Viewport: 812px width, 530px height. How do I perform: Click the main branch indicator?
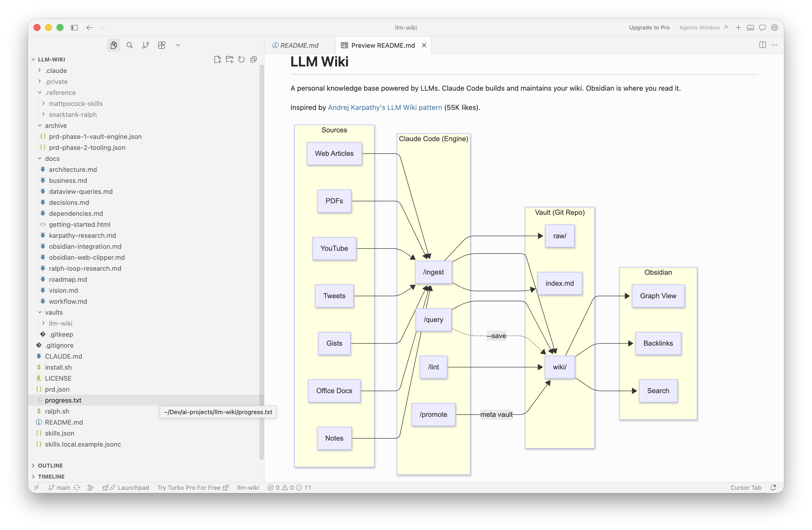click(59, 487)
